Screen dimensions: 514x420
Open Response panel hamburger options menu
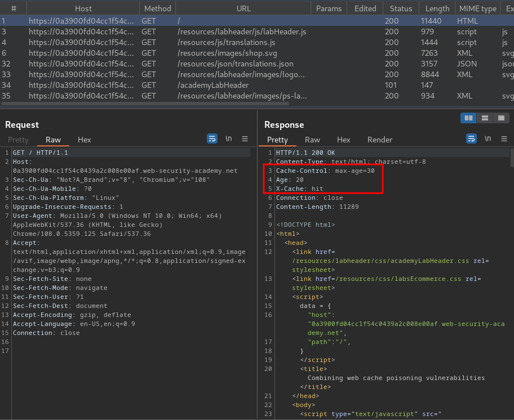[504, 139]
